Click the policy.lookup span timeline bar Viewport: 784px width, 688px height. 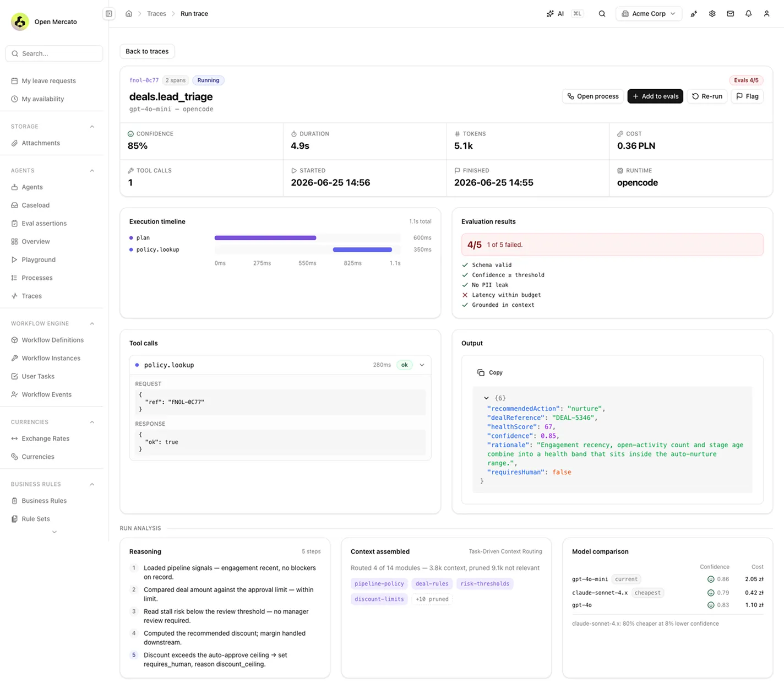click(362, 250)
